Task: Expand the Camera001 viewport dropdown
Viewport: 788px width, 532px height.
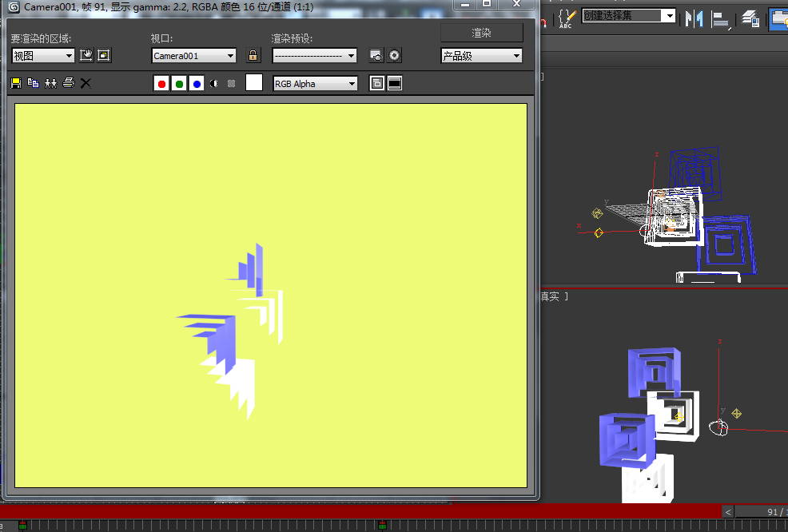Action: point(194,56)
